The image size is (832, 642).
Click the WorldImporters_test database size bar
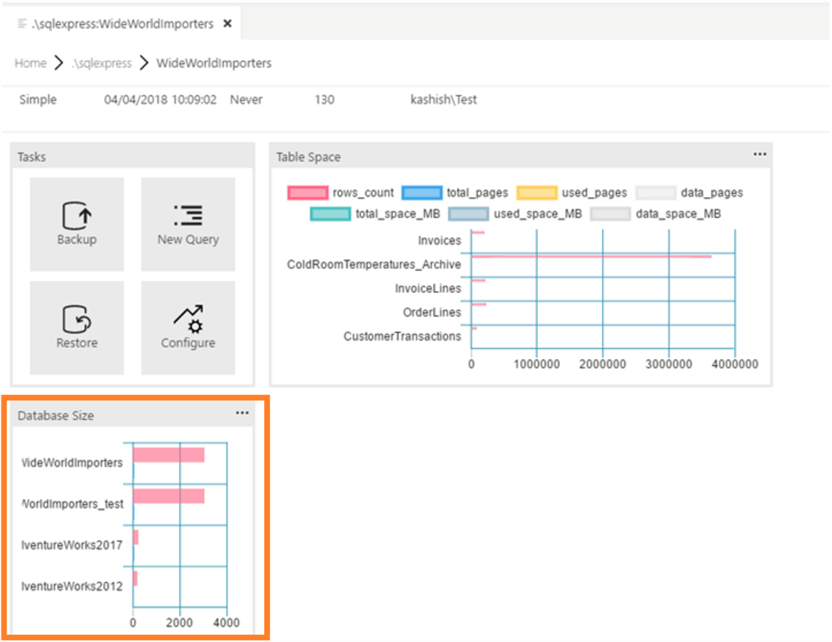(x=168, y=496)
